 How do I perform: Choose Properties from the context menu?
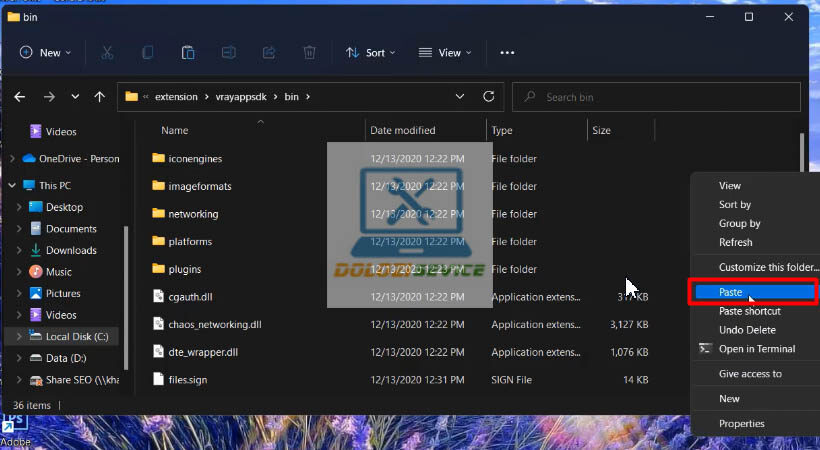pos(742,424)
